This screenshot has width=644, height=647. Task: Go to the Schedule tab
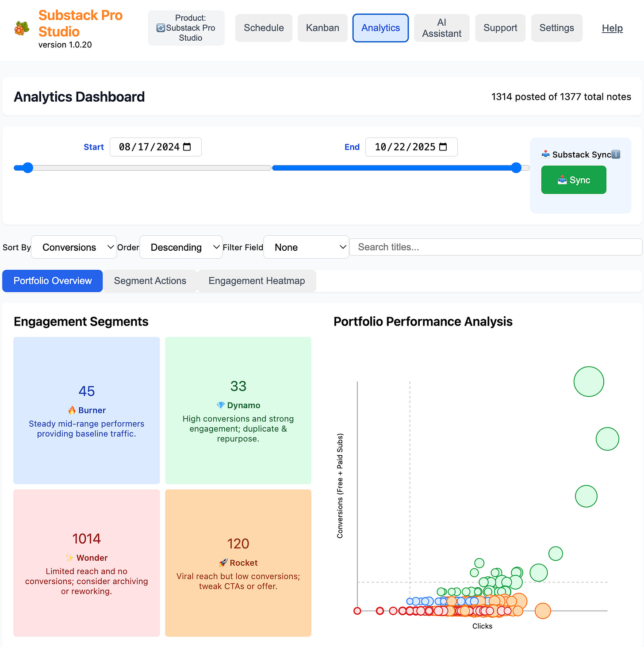tap(264, 28)
